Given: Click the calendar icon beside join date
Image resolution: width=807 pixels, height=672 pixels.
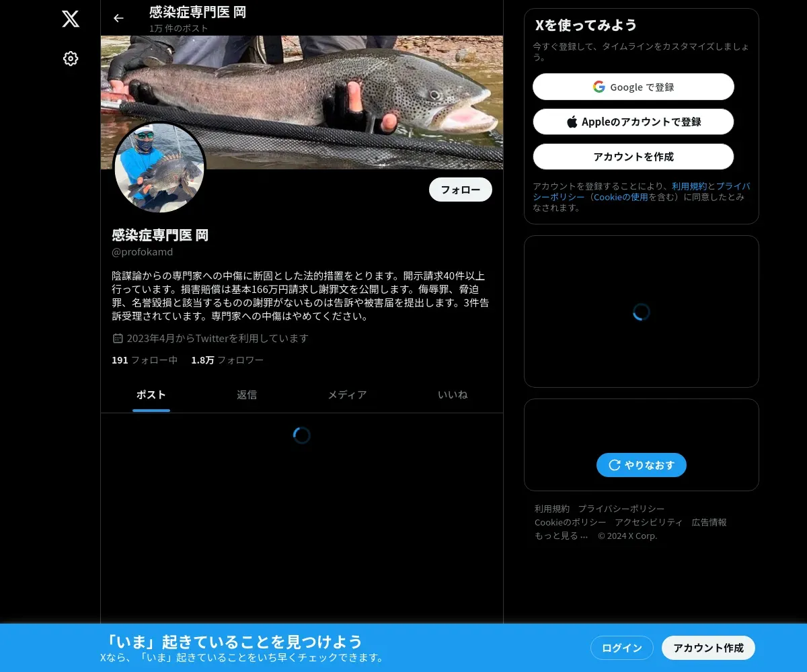Looking at the screenshot, I should (x=118, y=338).
